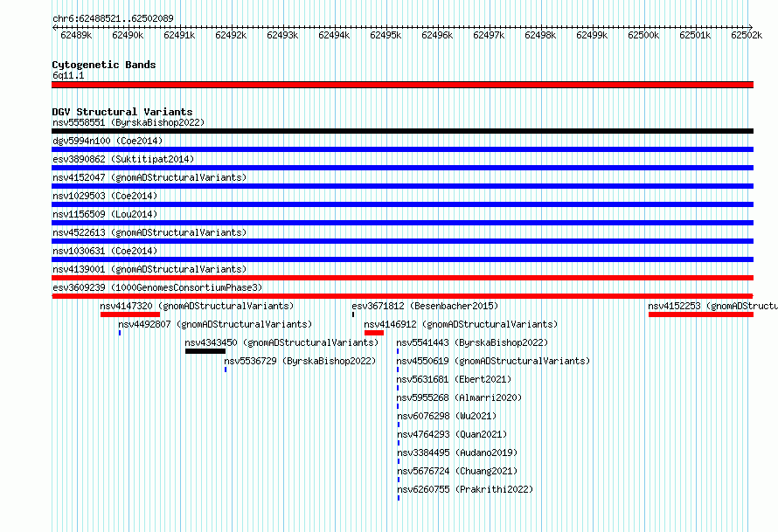This screenshot has height=532, width=778.
Task: Click the 62498k ruler tick label
Action: coord(540,35)
